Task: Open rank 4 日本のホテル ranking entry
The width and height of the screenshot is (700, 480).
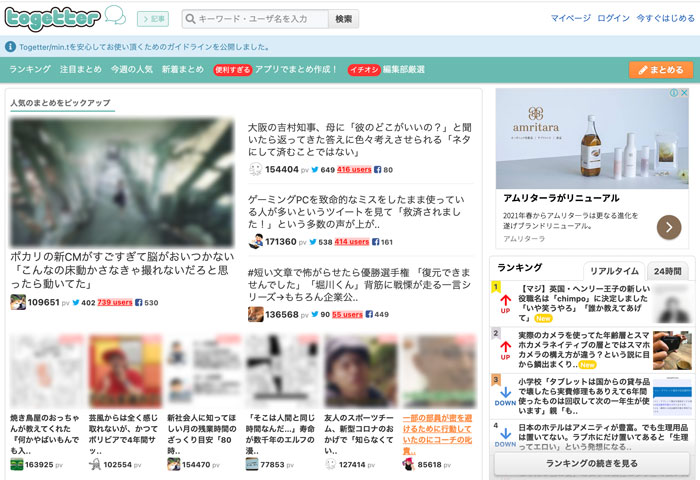Action: (x=603, y=437)
